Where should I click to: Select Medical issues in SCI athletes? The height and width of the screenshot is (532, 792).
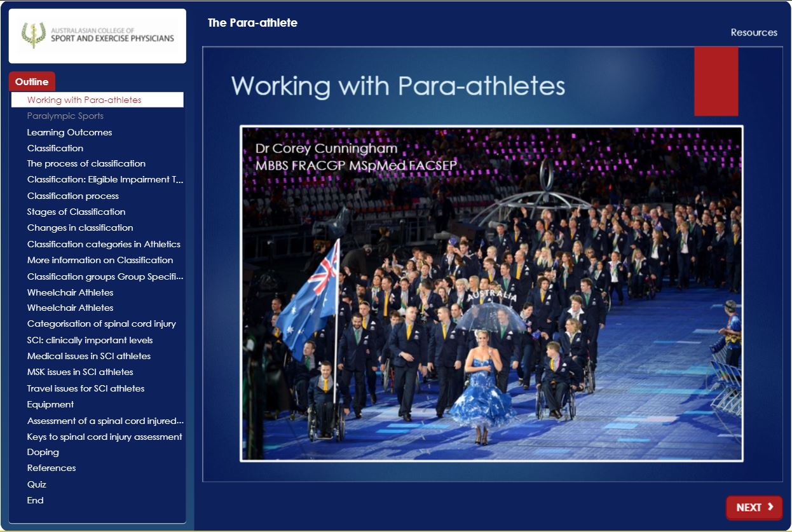89,356
